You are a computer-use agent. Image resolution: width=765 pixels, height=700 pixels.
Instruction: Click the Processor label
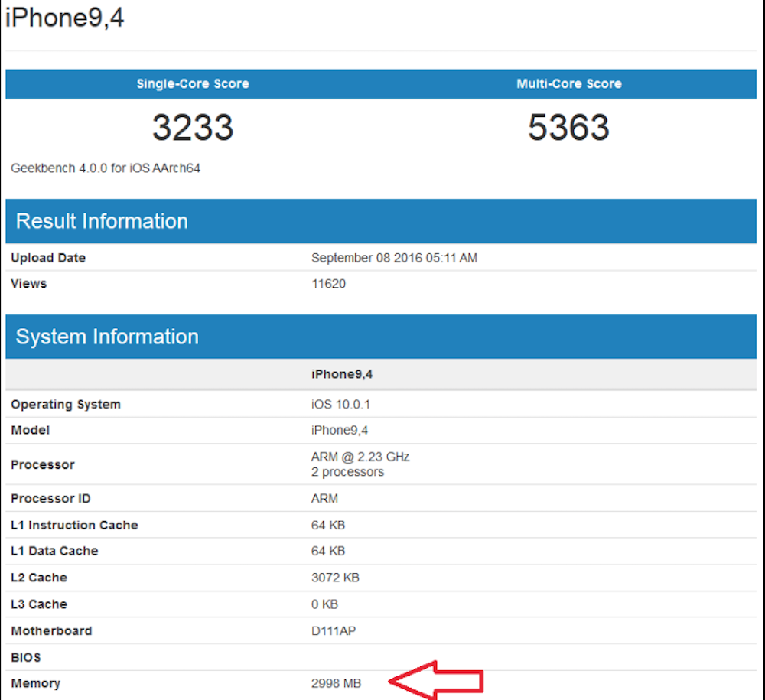coord(42,464)
